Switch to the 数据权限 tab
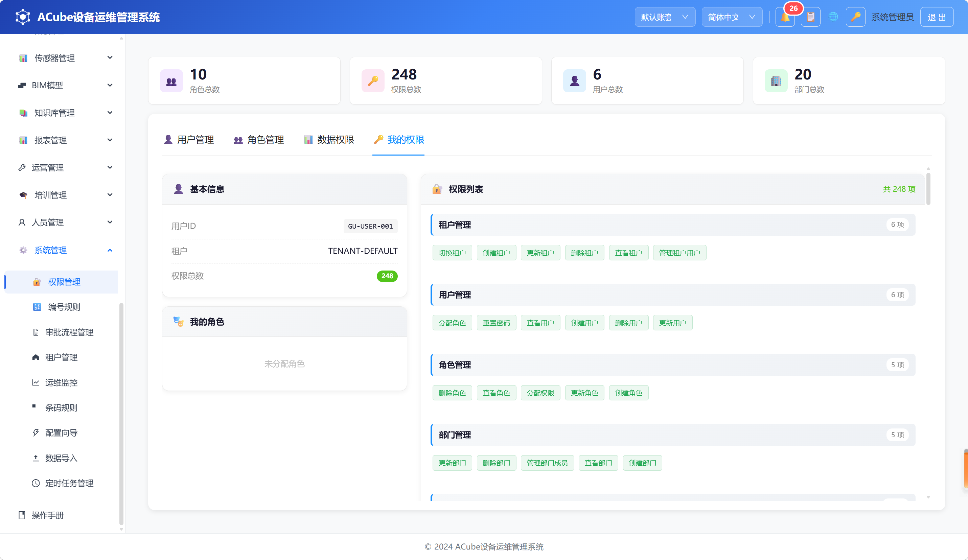The height and width of the screenshot is (560, 968). pyautogui.click(x=328, y=140)
